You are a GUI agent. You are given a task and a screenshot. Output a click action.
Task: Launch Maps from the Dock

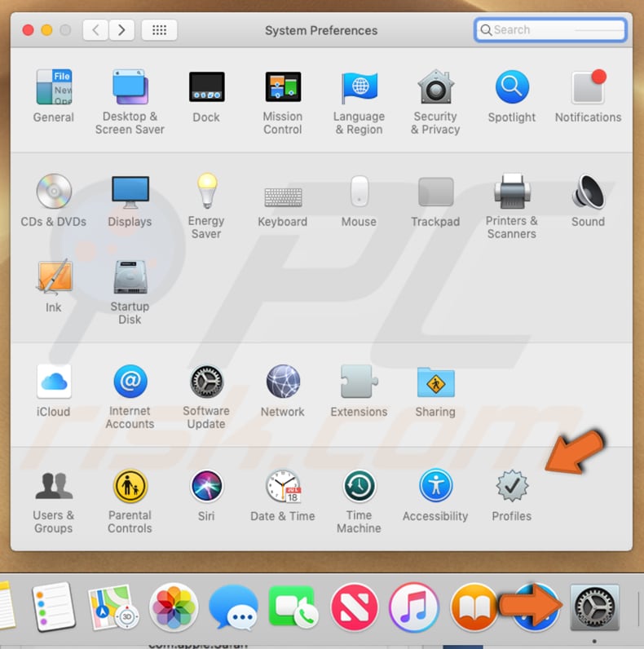tap(113, 607)
